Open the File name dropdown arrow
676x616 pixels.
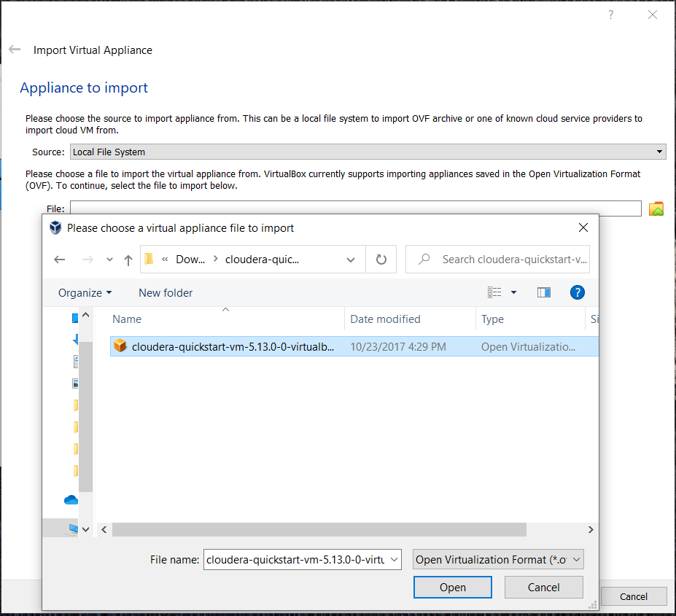[x=394, y=559]
